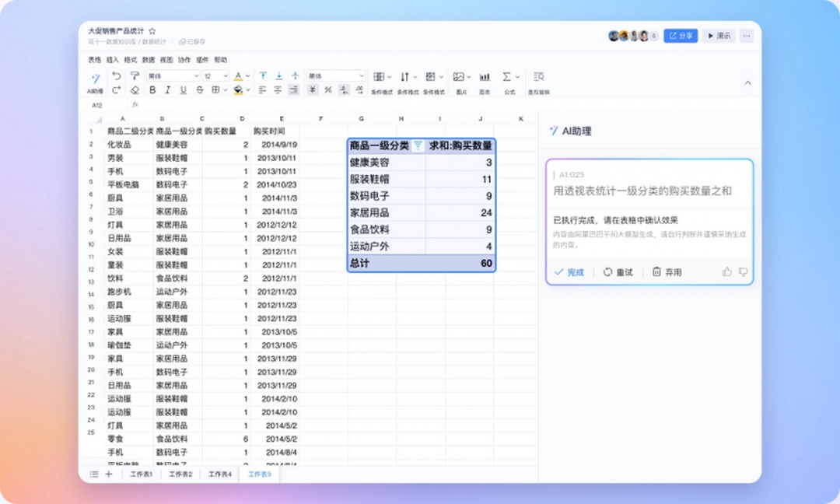840x504 pixels.
Task: Switch to the 工作表2 sheet tab
Action: [x=180, y=474]
